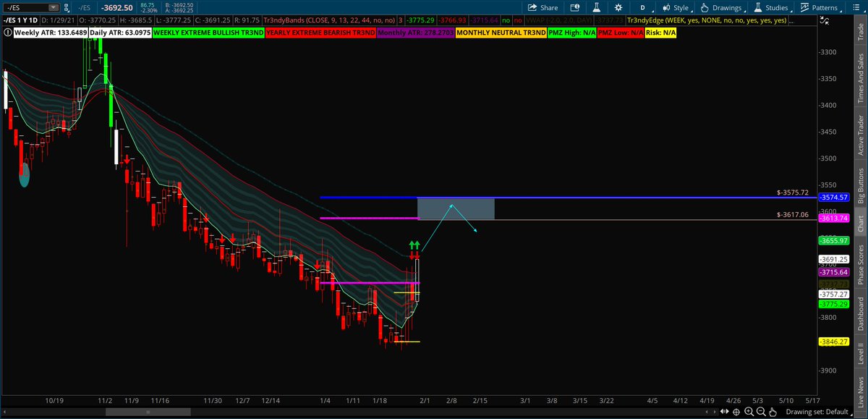This screenshot has width=868, height=419.
Task: Click the YEARLY EXTREME BEARISH TR3ND label
Action: (319, 33)
